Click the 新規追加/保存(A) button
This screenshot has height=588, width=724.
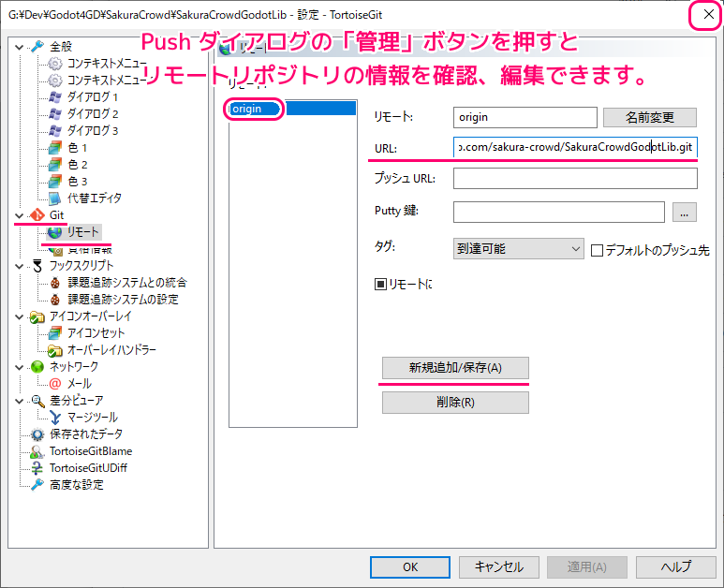tap(455, 368)
